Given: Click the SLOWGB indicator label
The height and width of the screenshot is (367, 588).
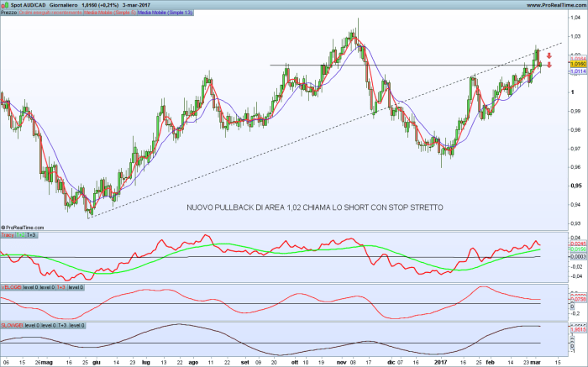Looking at the screenshot, I should click(x=12, y=325).
